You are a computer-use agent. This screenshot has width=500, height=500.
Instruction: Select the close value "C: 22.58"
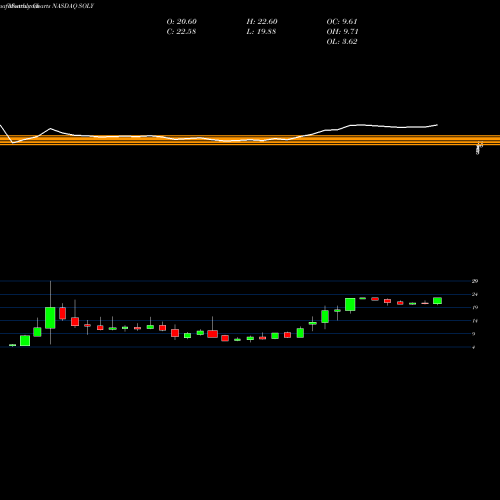[181, 32]
